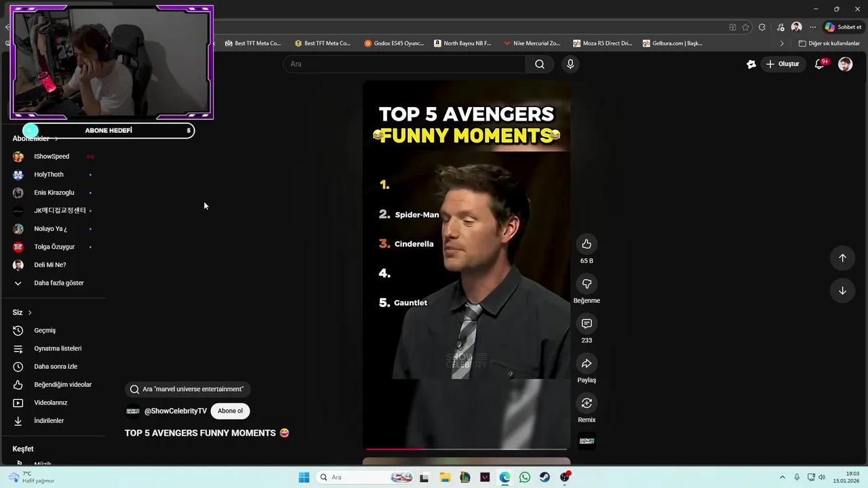
Task: Click the Abone ol subscribe button
Action: coord(230,411)
